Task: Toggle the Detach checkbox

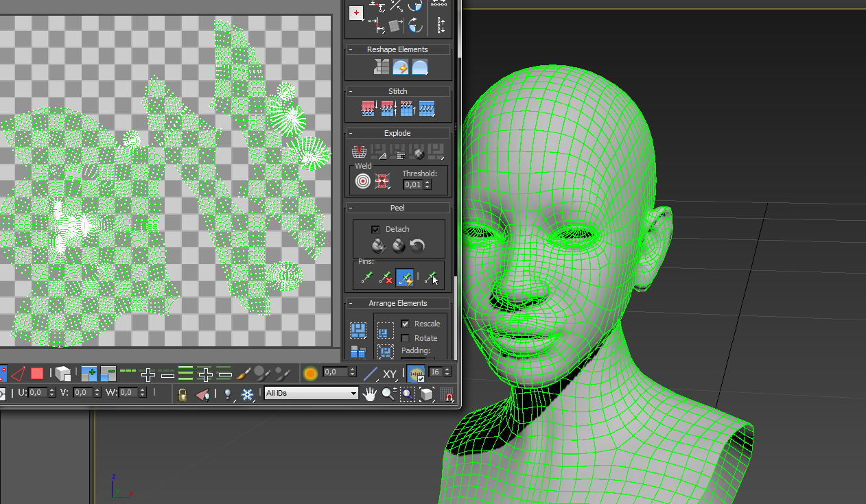Action: pyautogui.click(x=375, y=229)
